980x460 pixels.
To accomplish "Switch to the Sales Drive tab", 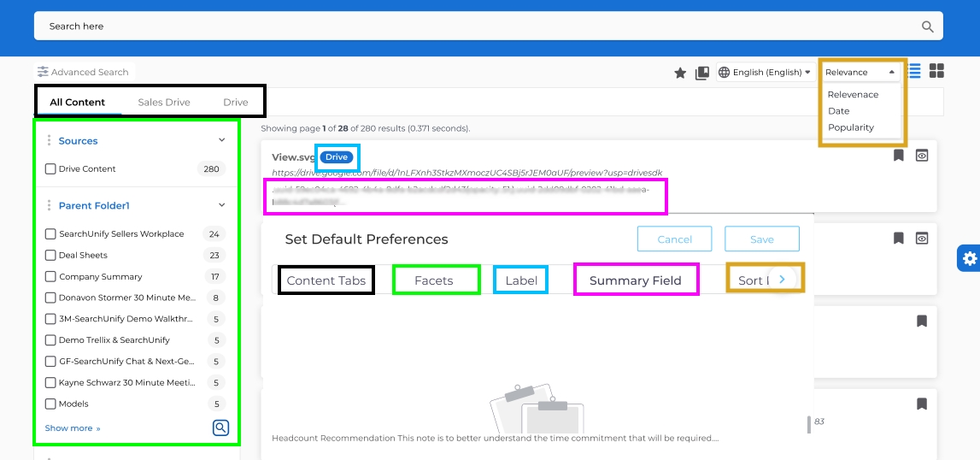I will point(164,102).
